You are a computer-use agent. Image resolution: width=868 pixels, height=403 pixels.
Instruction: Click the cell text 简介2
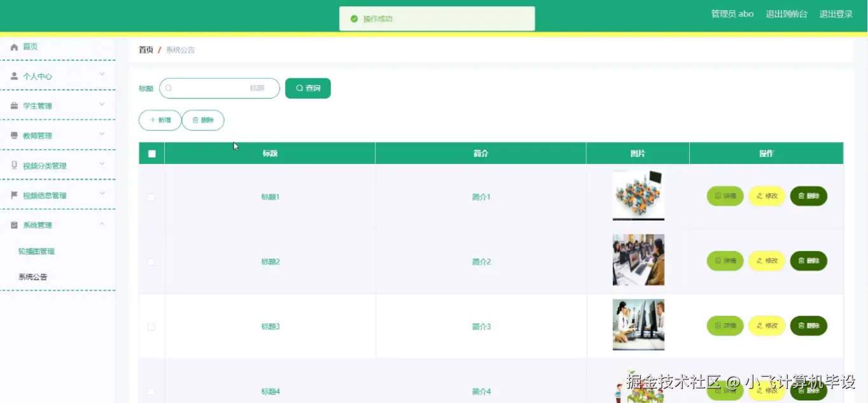pos(482,262)
